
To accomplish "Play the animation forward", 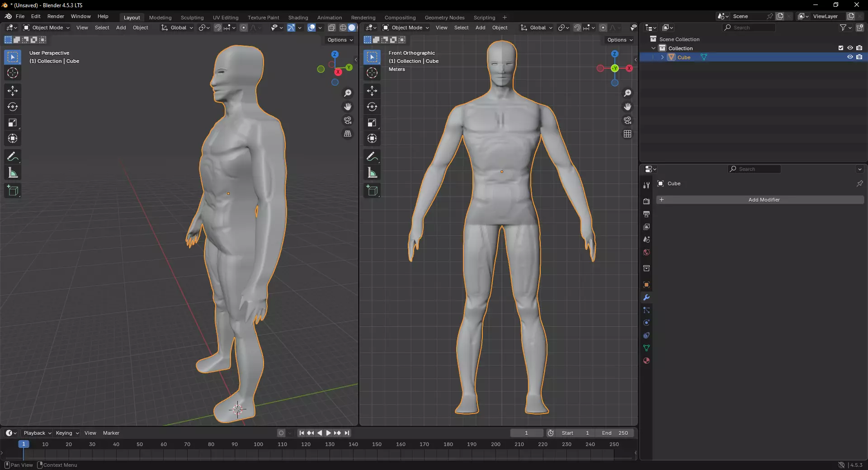I will [329, 433].
